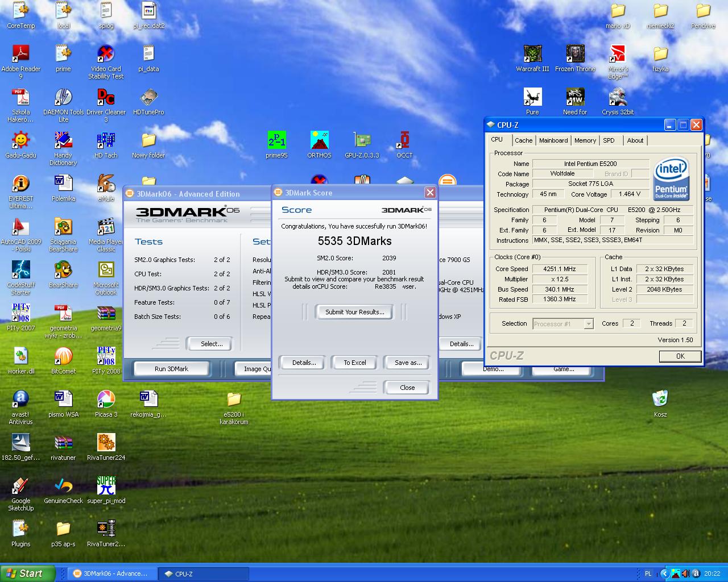The width and height of the screenshot is (728, 582).
Task: Open GPU-Z.0.3.3 icon
Action: 362,144
